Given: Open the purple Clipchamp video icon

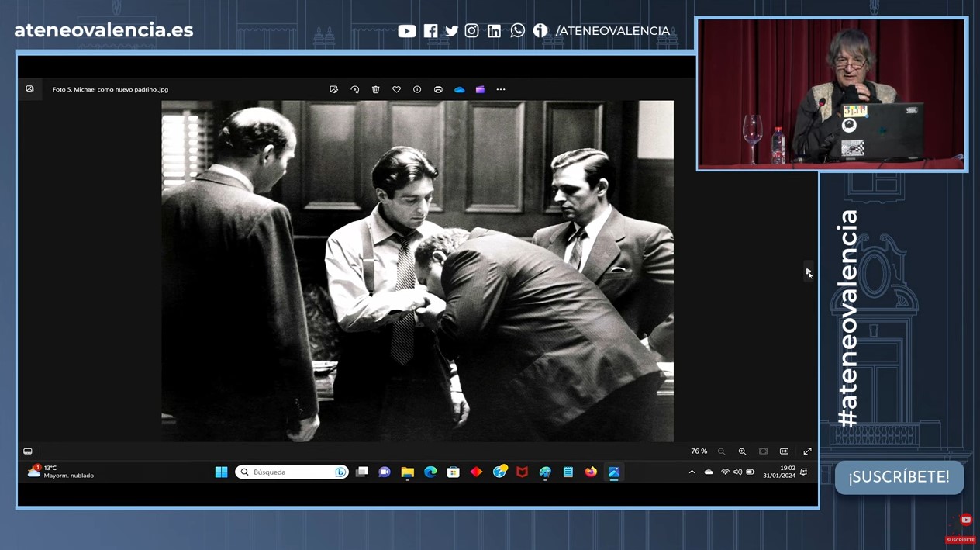Looking at the screenshot, I should pyautogui.click(x=480, y=89).
